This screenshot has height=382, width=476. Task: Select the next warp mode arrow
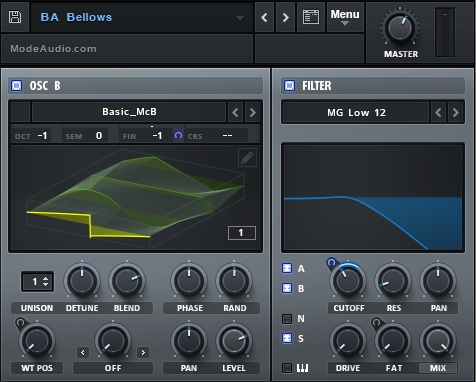point(143,352)
